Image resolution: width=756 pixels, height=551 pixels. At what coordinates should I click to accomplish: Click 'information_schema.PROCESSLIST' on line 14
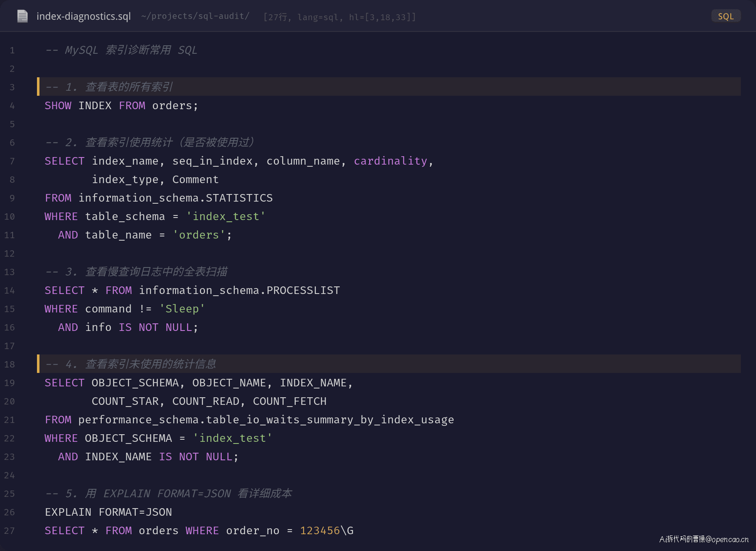(x=239, y=290)
